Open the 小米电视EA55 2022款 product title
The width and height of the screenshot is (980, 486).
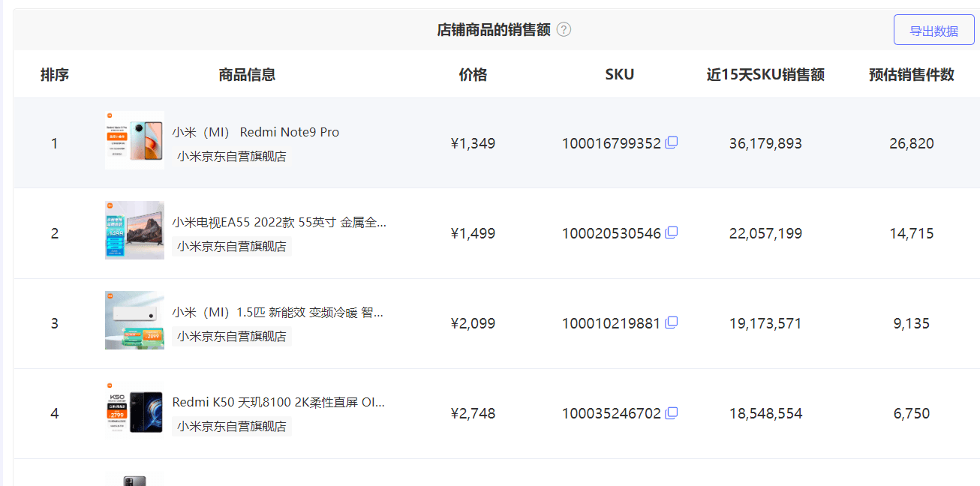[279, 222]
